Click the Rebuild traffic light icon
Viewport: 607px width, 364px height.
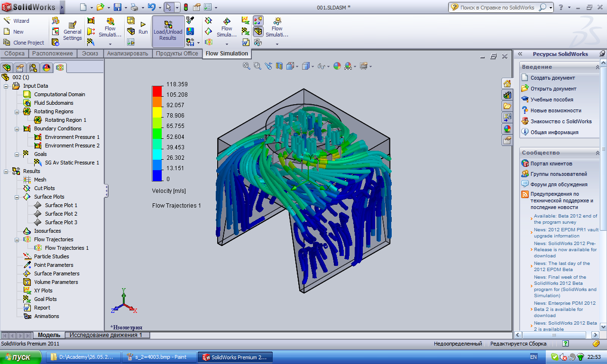click(x=185, y=7)
